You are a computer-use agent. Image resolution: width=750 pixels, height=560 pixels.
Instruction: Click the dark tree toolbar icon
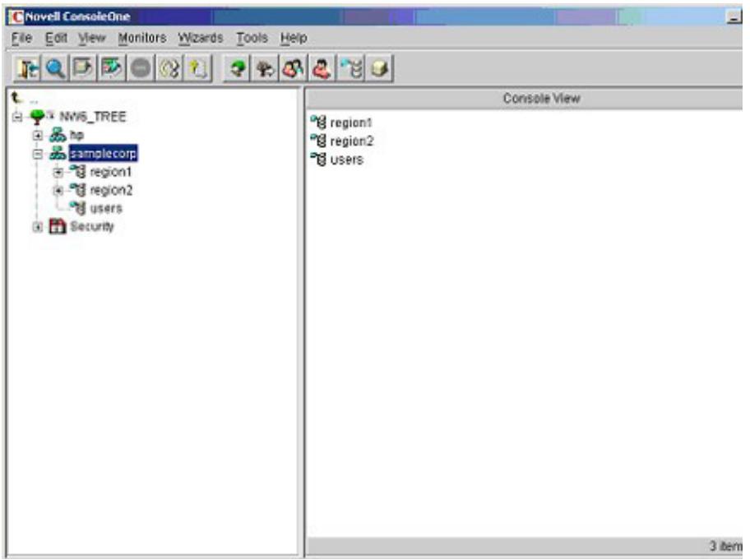coord(266,68)
